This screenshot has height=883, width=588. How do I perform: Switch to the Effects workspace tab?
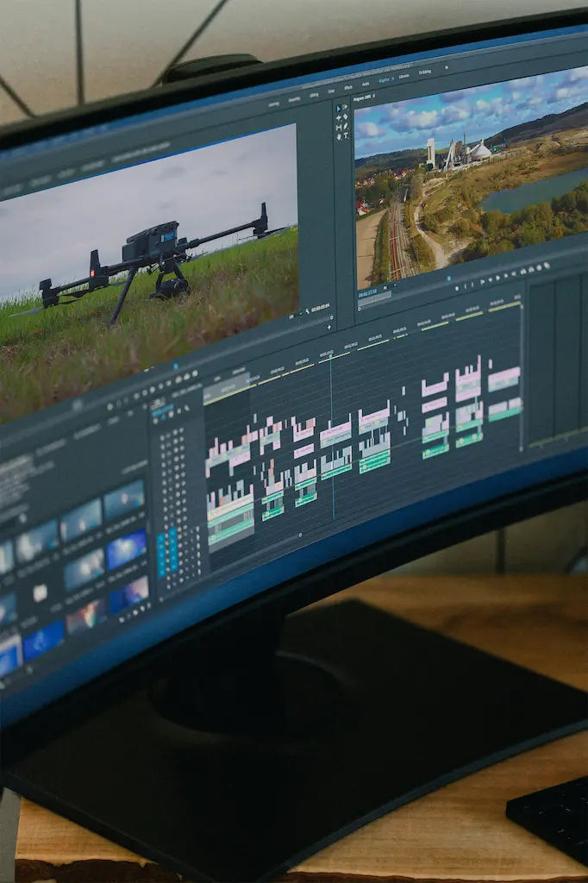click(348, 88)
